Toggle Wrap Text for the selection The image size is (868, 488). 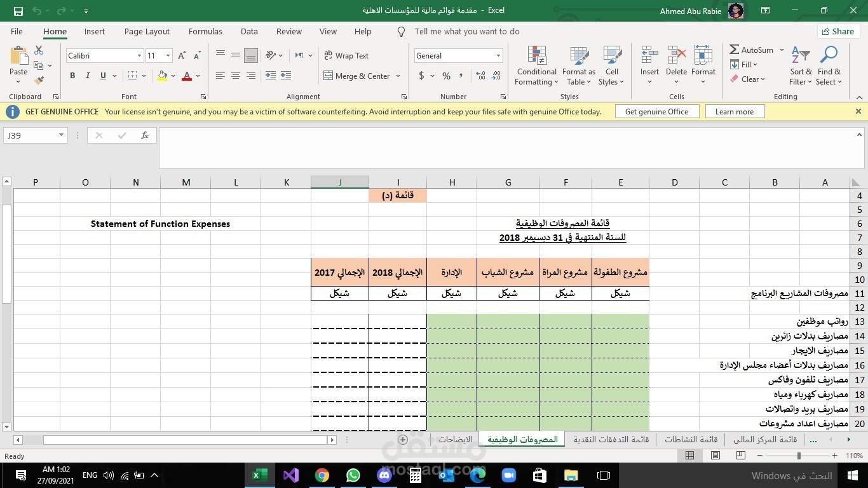347,55
